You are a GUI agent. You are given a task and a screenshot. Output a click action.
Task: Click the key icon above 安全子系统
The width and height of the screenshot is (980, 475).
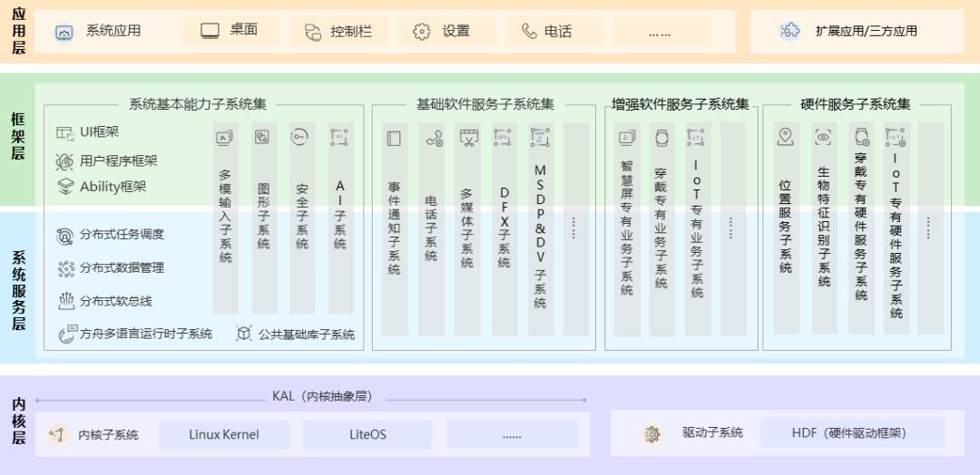[x=299, y=137]
